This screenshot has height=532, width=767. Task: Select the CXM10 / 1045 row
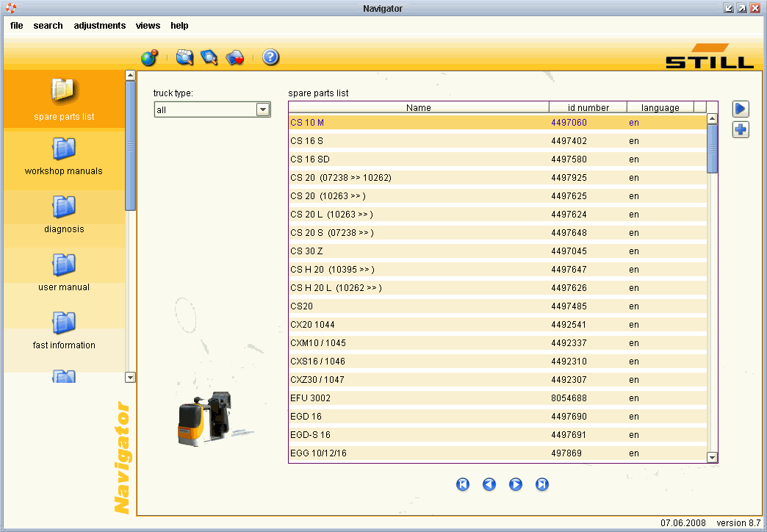click(x=497, y=343)
